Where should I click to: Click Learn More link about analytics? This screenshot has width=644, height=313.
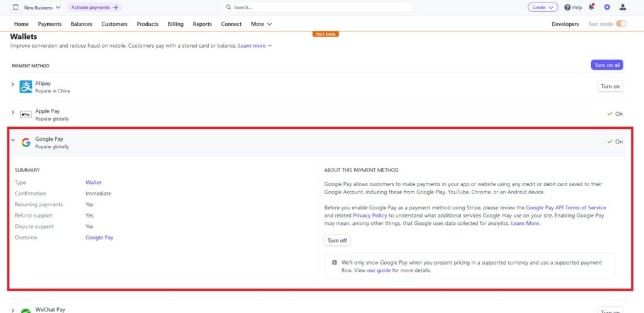[525, 223]
